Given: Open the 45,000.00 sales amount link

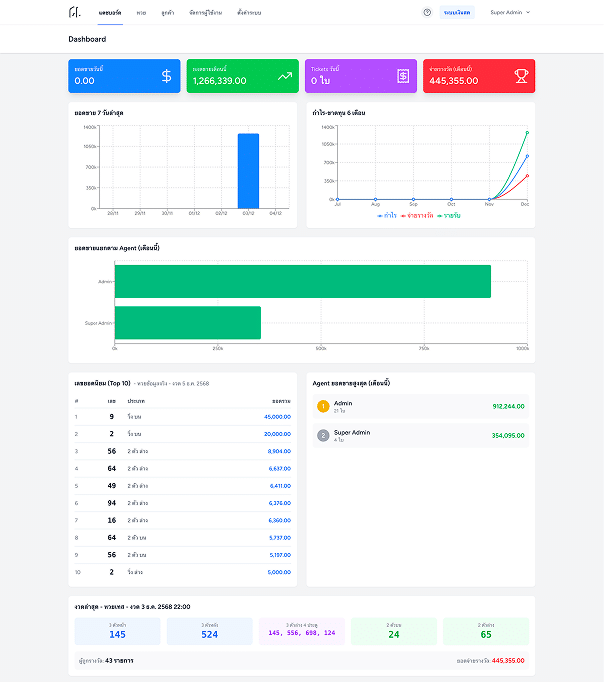Looking at the screenshot, I should coord(277,417).
